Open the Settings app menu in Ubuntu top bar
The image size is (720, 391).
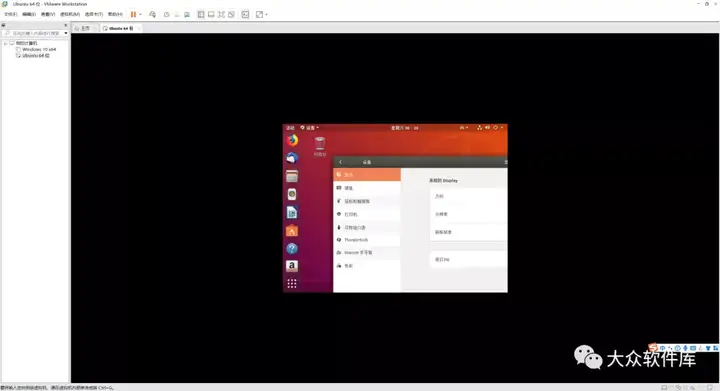coord(309,128)
